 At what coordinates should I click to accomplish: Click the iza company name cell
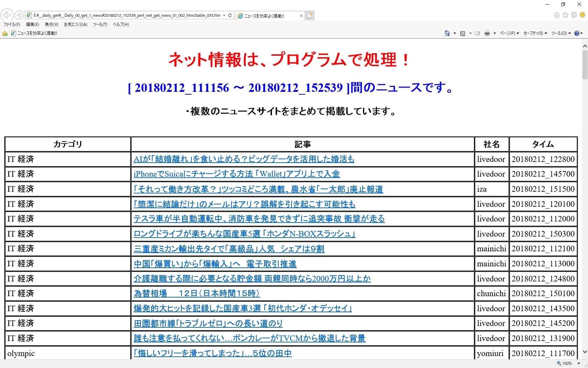[492, 189]
